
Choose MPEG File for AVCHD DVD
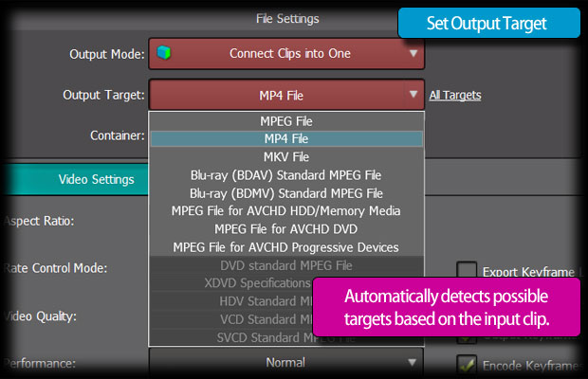[x=286, y=229]
